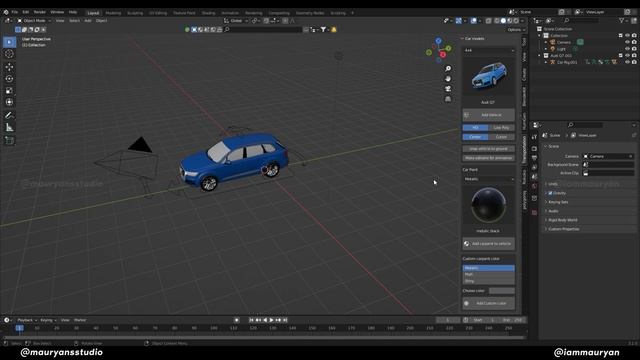Screen dimensions: 640x360
Task: Click the Audi Q7 car thumbnail
Action: tap(489, 76)
